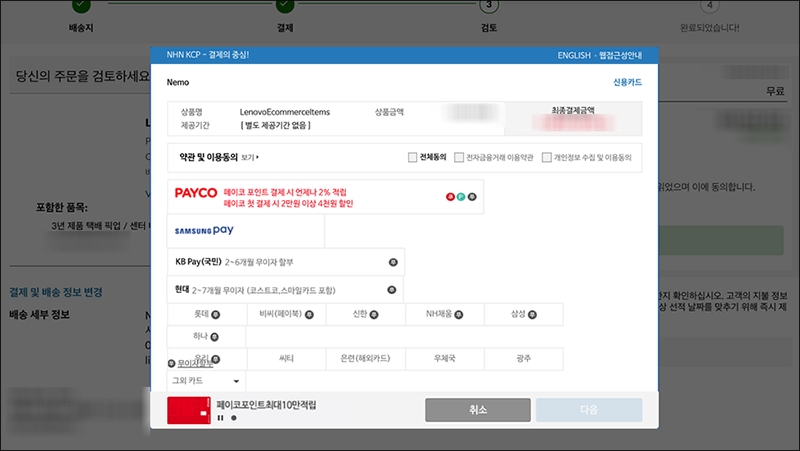Click info icon beside 삼성
Viewport: 800px width, 451px height.
click(x=532, y=315)
